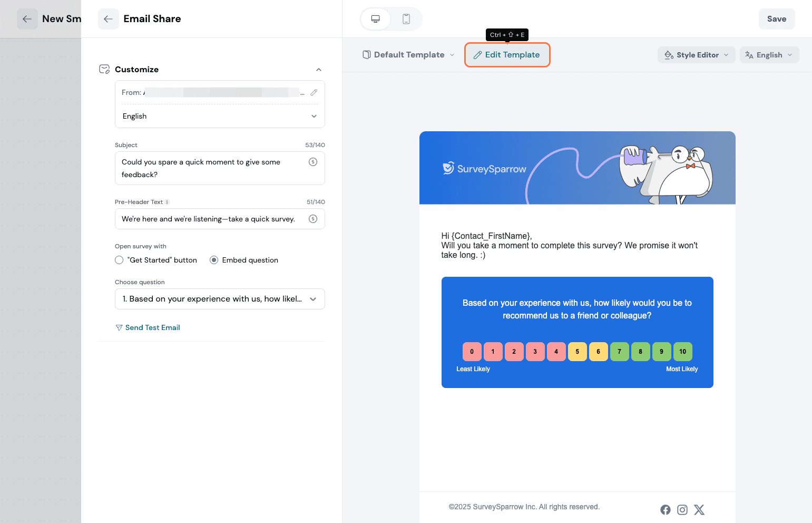Open the Style Editor menu
The width and height of the screenshot is (812, 523).
click(x=696, y=55)
